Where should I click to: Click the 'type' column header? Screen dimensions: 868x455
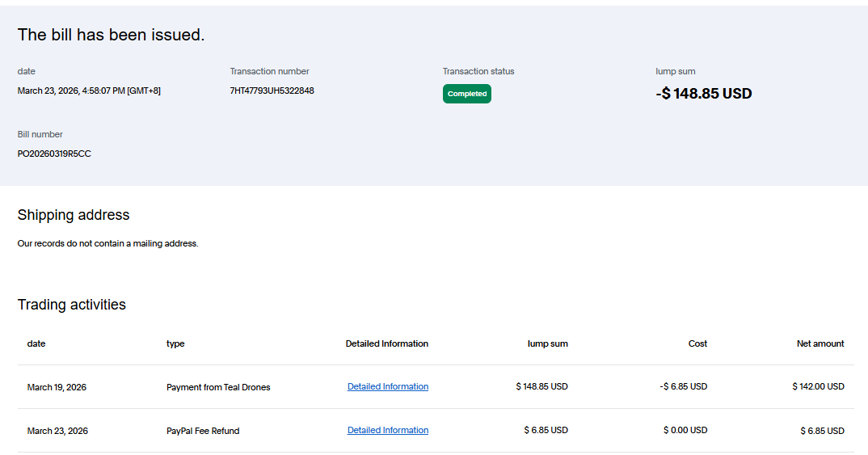click(x=175, y=343)
